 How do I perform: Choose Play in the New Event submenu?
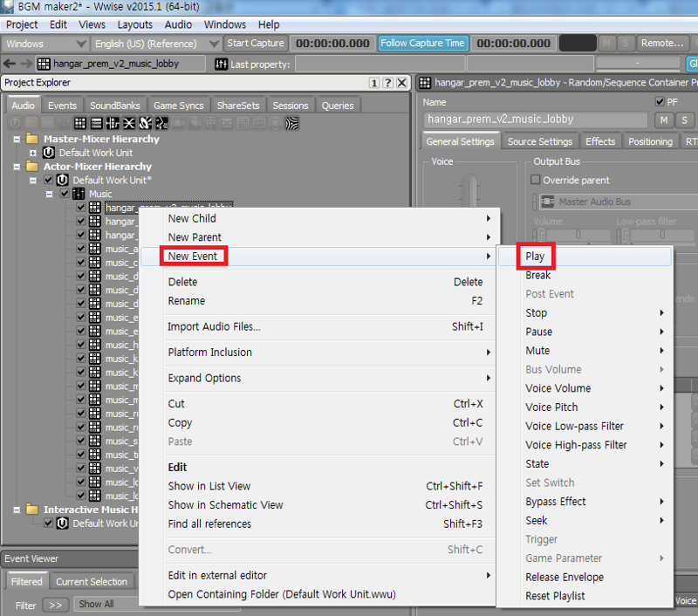coord(585,257)
